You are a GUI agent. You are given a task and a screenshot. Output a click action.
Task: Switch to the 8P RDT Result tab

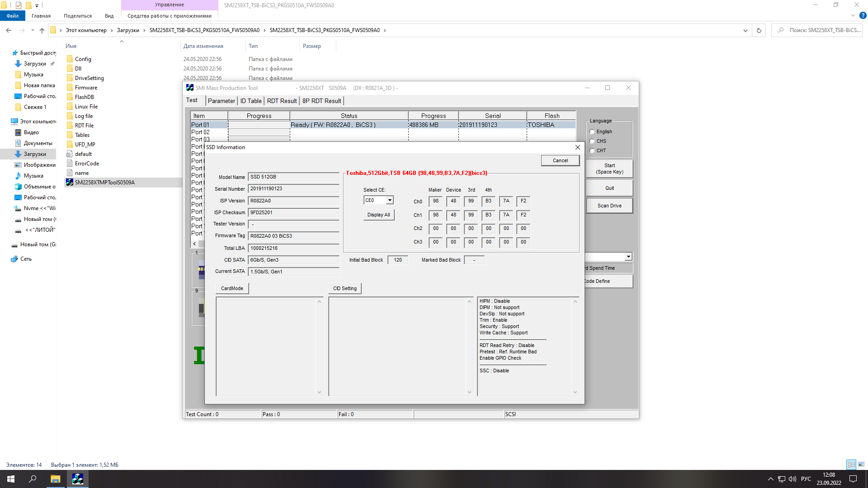point(322,101)
